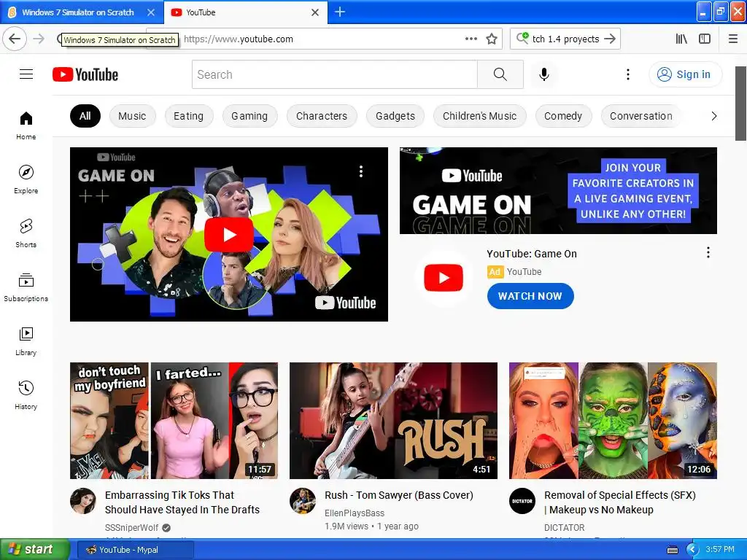Open Rush Tom Sawyer video thumbnail
This screenshot has width=747, height=560.
(393, 421)
